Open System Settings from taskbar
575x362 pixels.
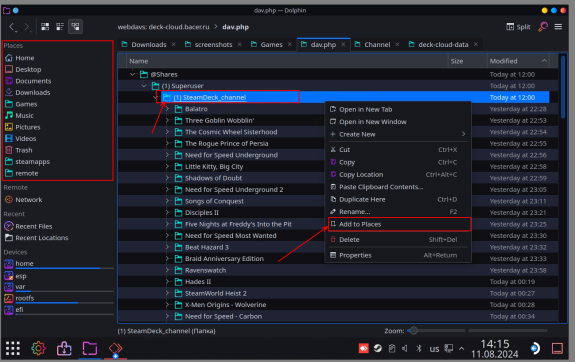(39, 348)
